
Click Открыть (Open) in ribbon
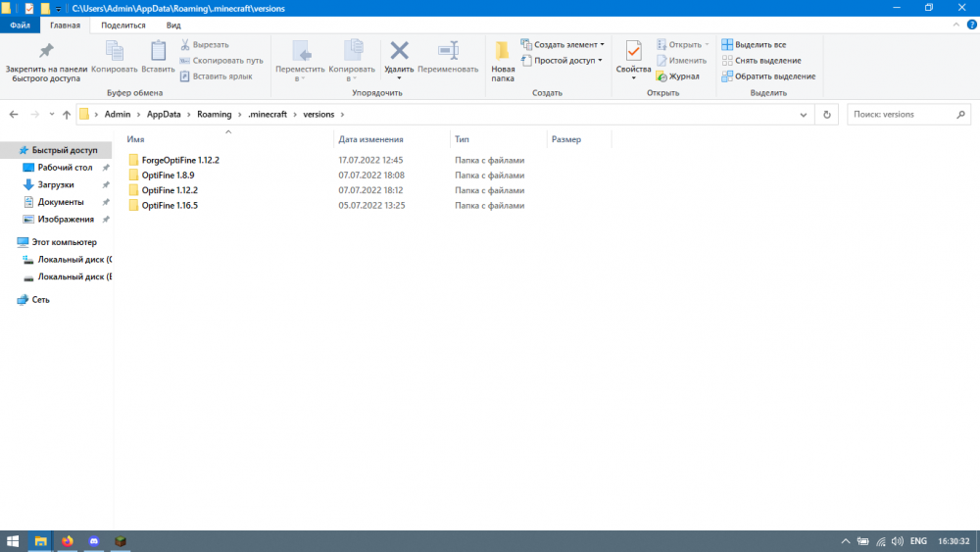(x=682, y=44)
